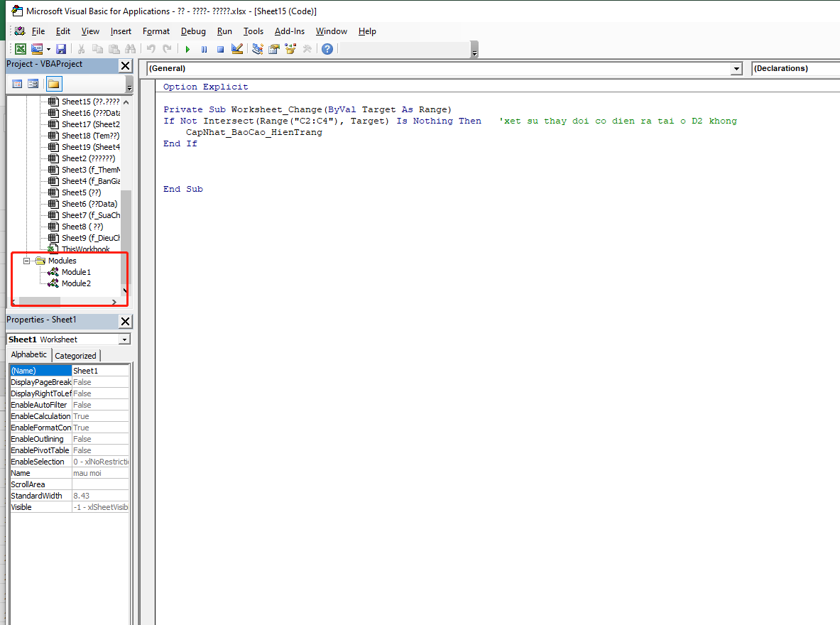840x625 pixels.
Task: Click the Modules folder icon
Action: [x=40, y=261]
